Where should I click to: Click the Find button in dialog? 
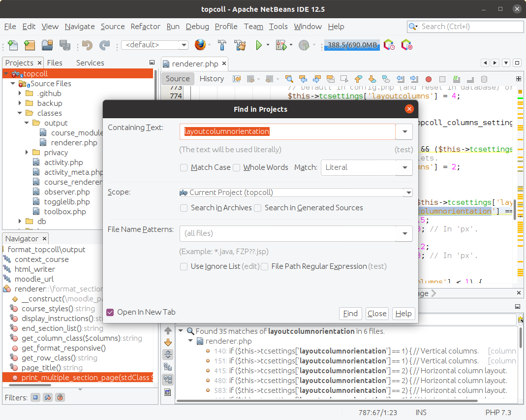350,314
